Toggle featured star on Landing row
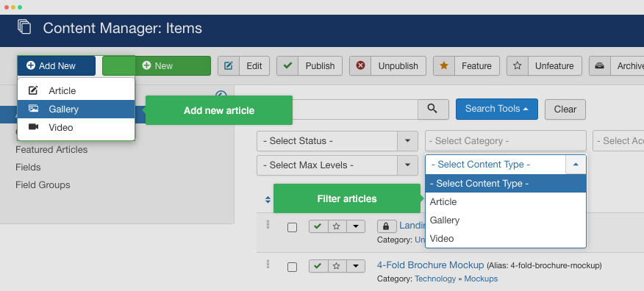Image resolution: width=644 pixels, height=291 pixels. tap(337, 226)
